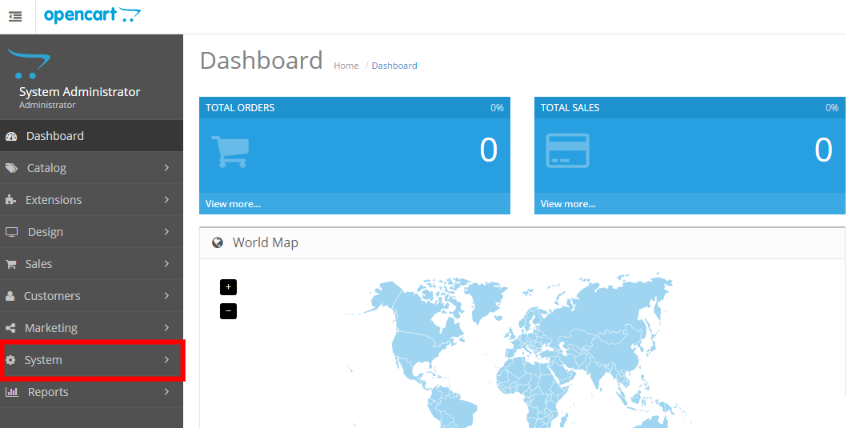Expand the Reports menu chevron
Viewport: 846px width, 428px height.
click(167, 391)
